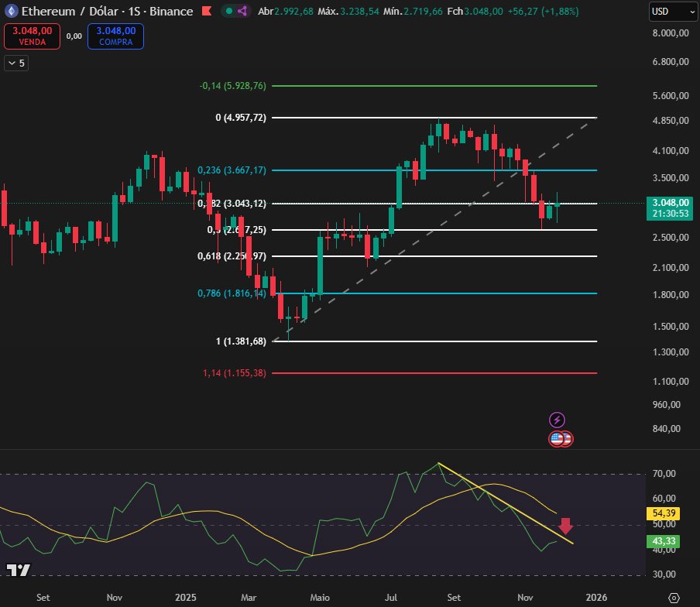The image size is (700, 607).
Task: Click the Maio time axis label
Action: click(320, 597)
